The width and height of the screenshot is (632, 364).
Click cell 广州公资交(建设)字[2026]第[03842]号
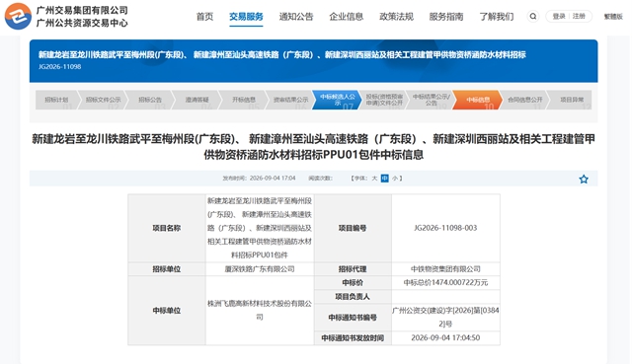(445, 318)
